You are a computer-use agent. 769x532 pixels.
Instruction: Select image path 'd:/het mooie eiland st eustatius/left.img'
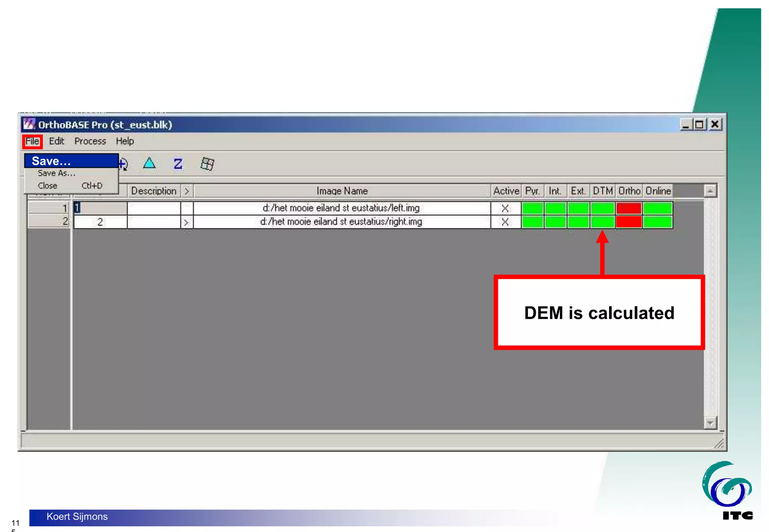tap(342, 208)
